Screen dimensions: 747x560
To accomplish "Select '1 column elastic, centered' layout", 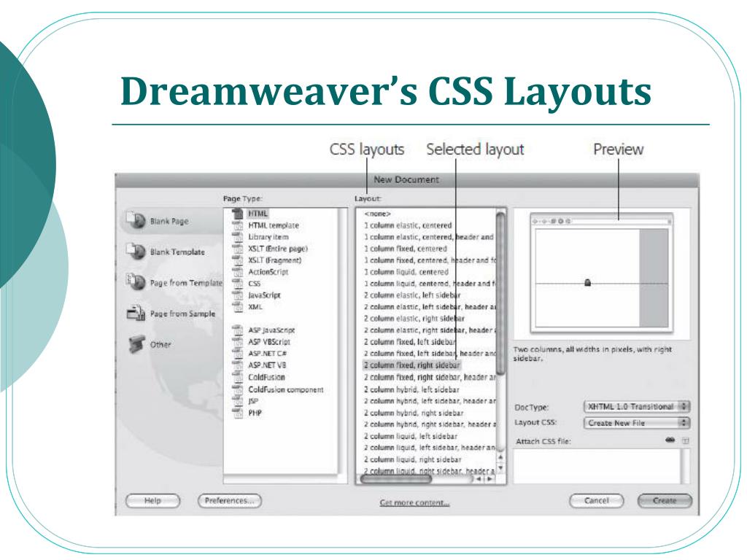I will (408, 225).
